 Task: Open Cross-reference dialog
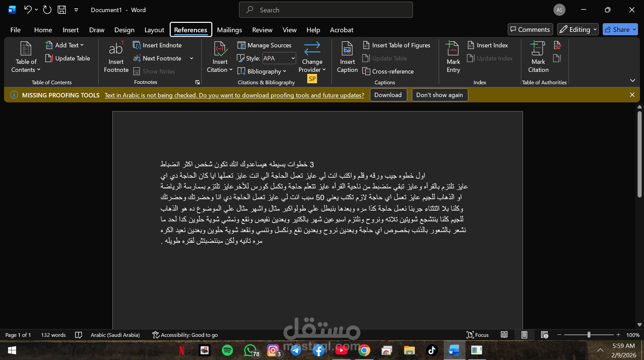[x=388, y=71]
